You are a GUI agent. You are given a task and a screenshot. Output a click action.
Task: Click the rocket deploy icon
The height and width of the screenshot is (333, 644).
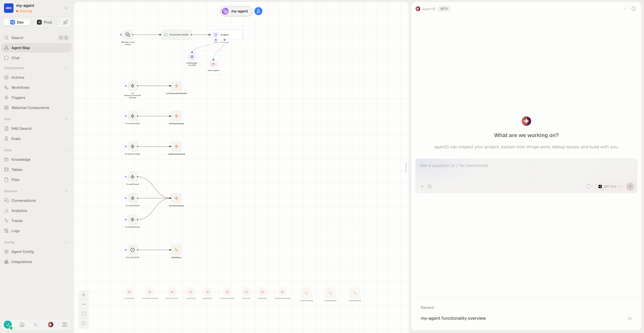(66, 22)
